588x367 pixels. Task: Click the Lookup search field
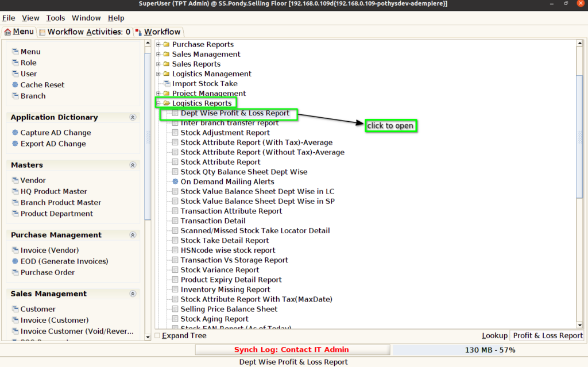point(547,335)
